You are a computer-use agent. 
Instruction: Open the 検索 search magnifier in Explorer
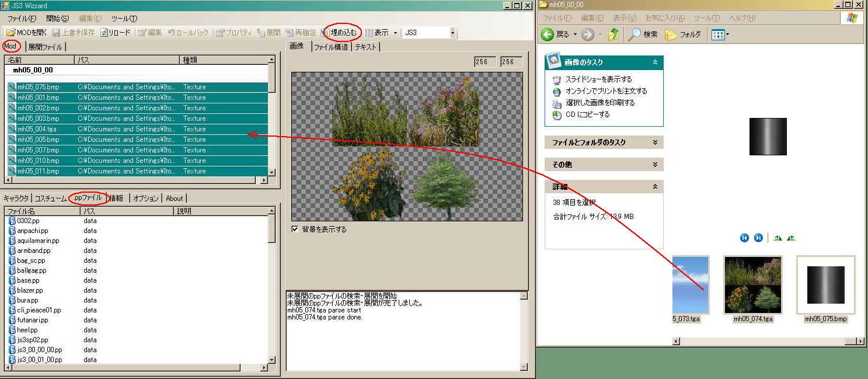[x=634, y=34]
